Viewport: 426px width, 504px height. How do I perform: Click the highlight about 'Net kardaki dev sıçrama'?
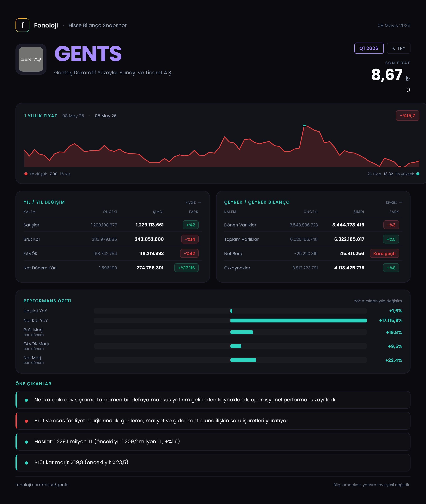click(x=213, y=400)
